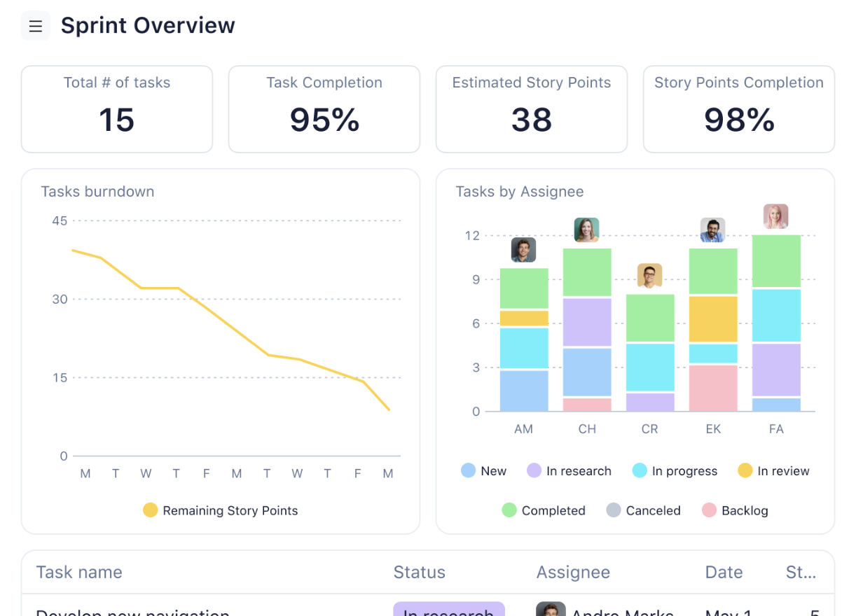Toggle the Canceled legend item

pyautogui.click(x=643, y=510)
